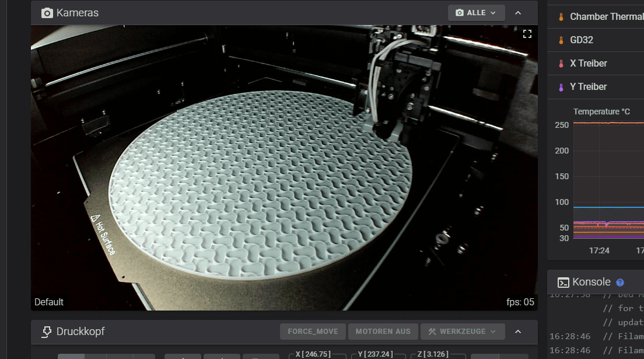Click the Temperature °C axis label
The width and height of the screenshot is (644, 359).
click(601, 111)
